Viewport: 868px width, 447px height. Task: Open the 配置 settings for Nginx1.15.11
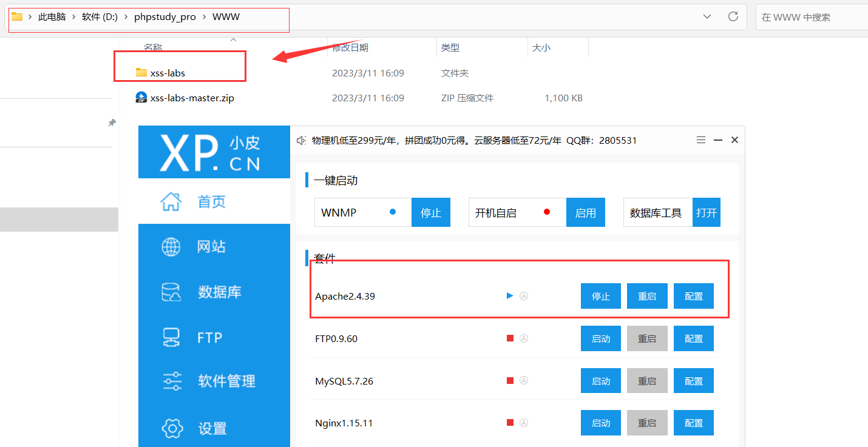click(x=694, y=423)
